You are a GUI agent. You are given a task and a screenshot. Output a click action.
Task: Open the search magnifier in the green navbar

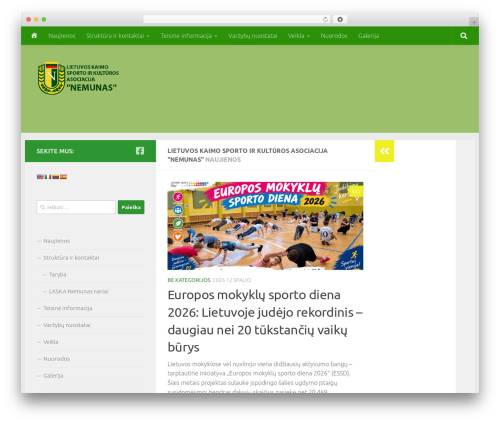tap(463, 36)
